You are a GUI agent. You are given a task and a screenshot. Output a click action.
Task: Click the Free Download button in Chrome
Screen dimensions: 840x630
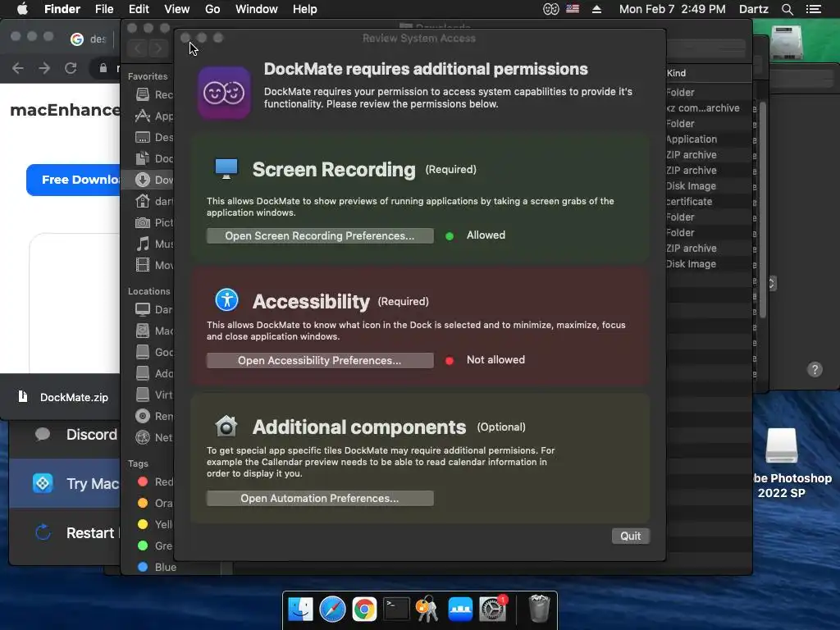coord(73,180)
